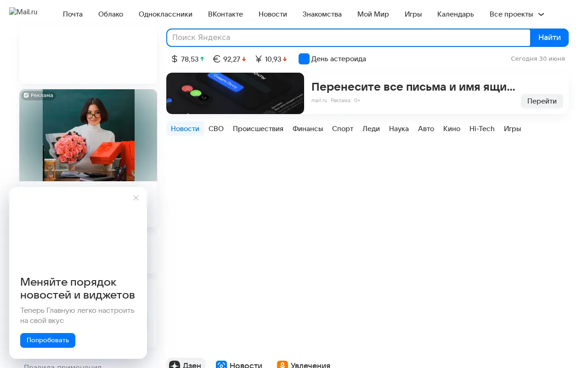The image size is (588, 368).
Task: Switch to the Финансы tab
Action: click(x=308, y=129)
